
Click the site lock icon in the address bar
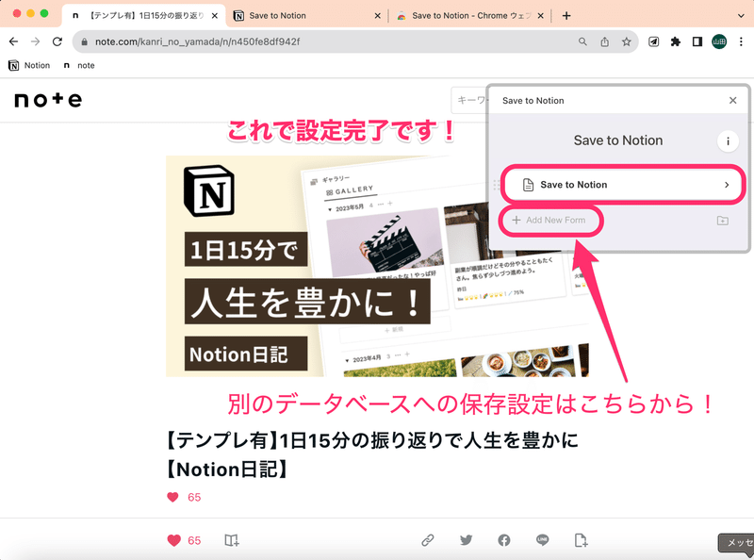pos(84,41)
